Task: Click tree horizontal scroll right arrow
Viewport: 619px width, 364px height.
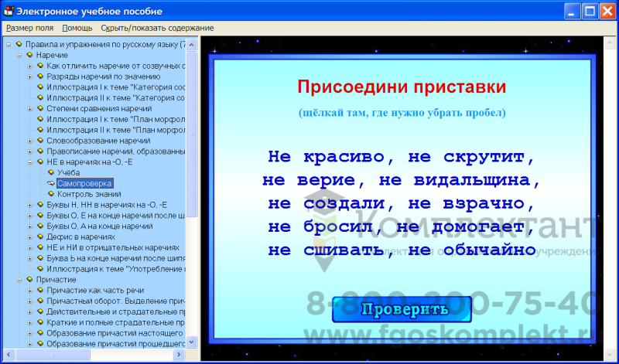Action: pos(179,354)
